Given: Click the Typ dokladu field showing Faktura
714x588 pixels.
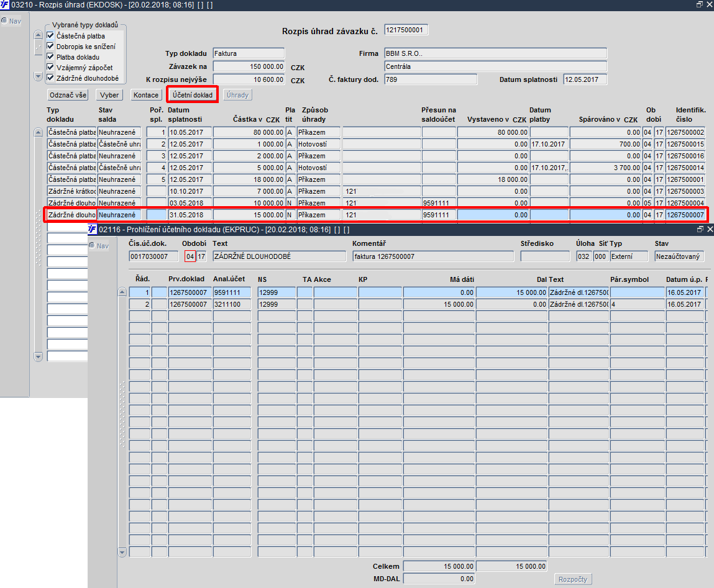Looking at the screenshot, I should coord(249,53).
